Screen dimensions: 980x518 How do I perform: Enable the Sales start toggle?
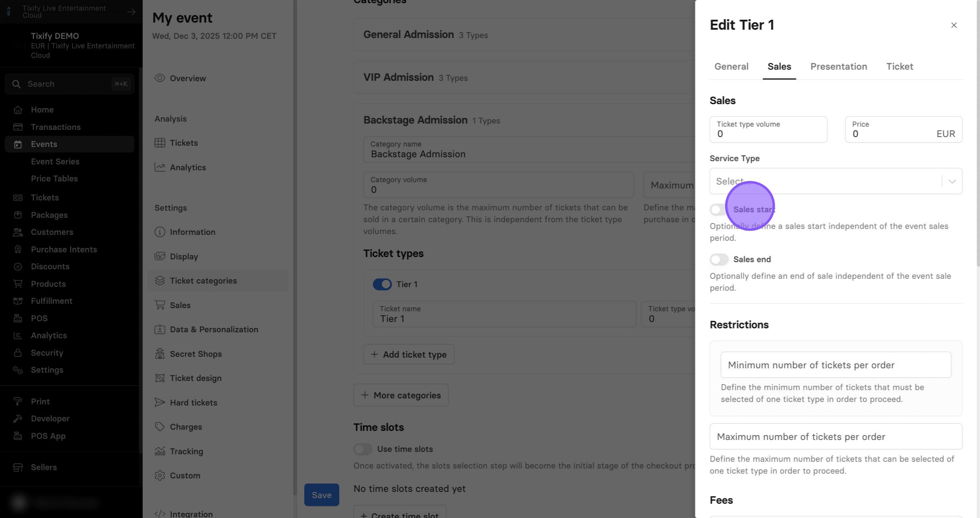(x=719, y=209)
